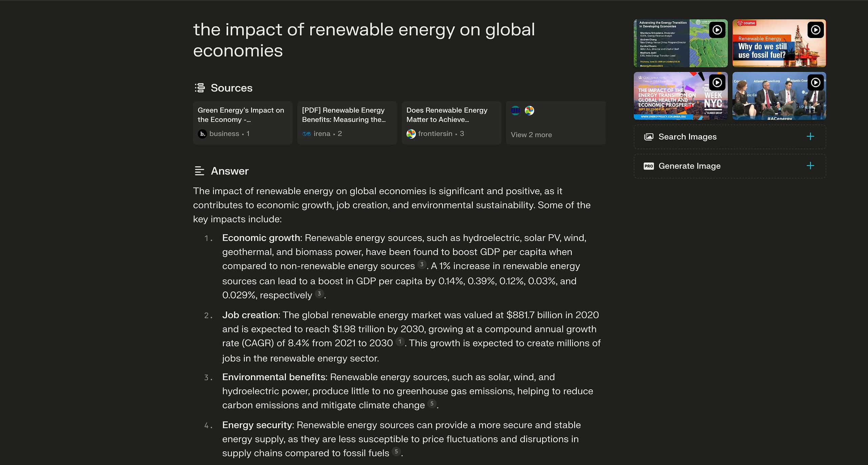The height and width of the screenshot is (465, 868).
Task: Click the Generate Image button label
Action: pyautogui.click(x=689, y=166)
